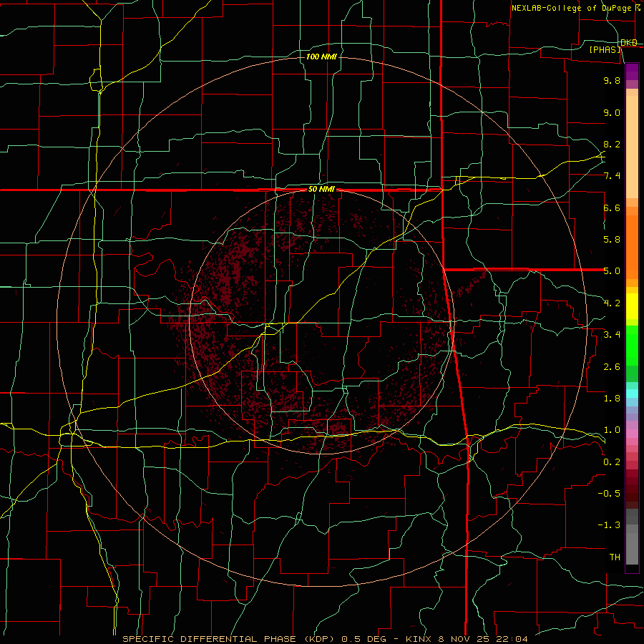644x644 pixels.
Task: Click the -0.5 value on the legend scale
Action: coord(609,494)
